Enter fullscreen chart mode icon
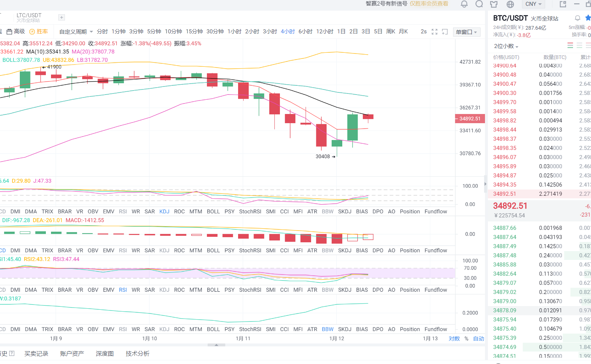The height and width of the screenshot is (364, 591). tap(434, 32)
